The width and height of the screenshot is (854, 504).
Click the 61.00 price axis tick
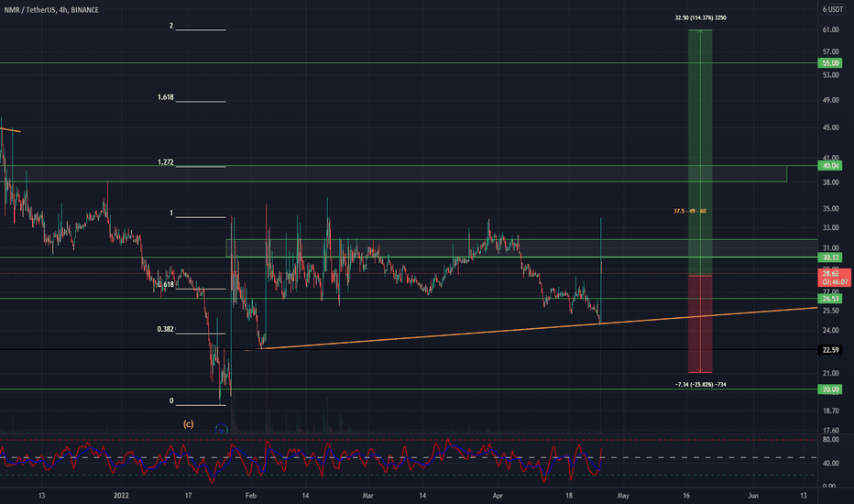point(830,29)
